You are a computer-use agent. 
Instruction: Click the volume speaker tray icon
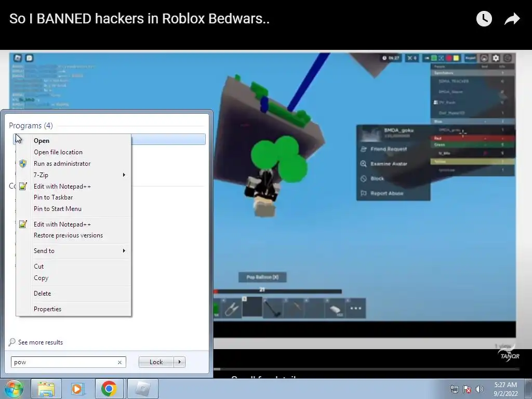click(x=480, y=389)
